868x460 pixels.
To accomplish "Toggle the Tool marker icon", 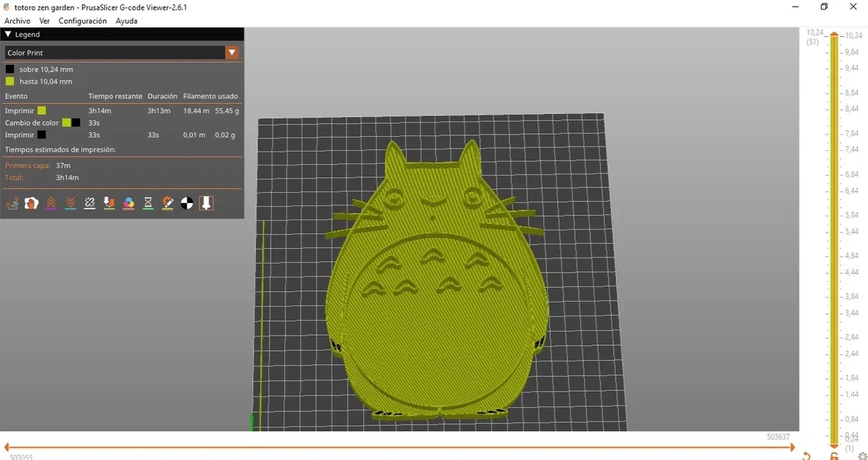I will pyautogui.click(x=206, y=203).
